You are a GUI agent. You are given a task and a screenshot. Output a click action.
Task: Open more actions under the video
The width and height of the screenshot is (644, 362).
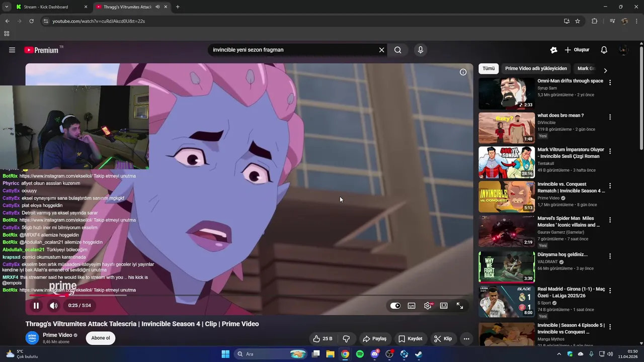click(x=466, y=338)
